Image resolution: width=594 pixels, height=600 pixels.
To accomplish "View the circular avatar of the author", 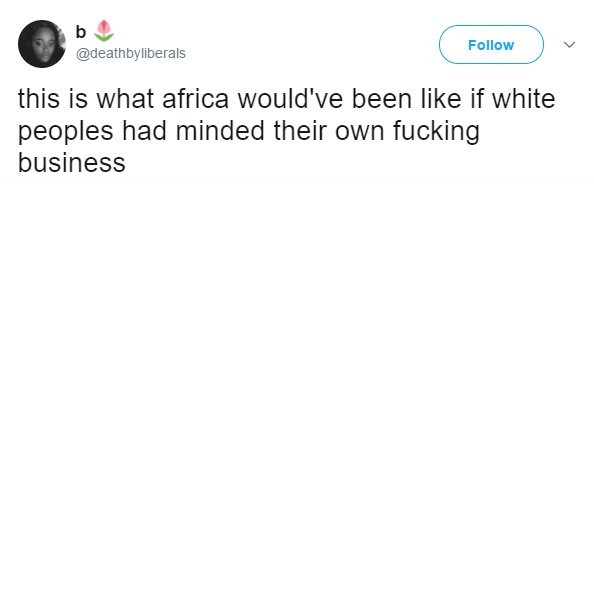I will pyautogui.click(x=42, y=44).
